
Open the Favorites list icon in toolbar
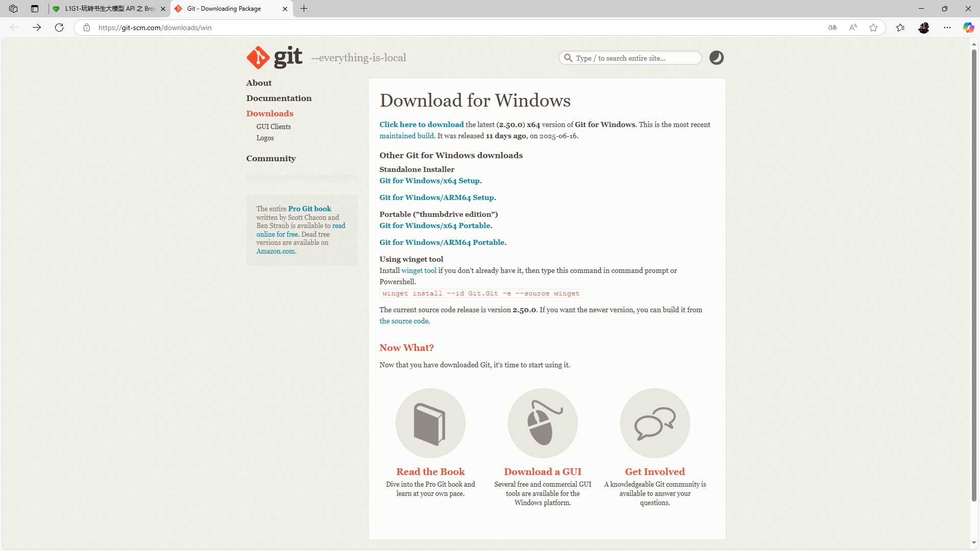(900, 28)
